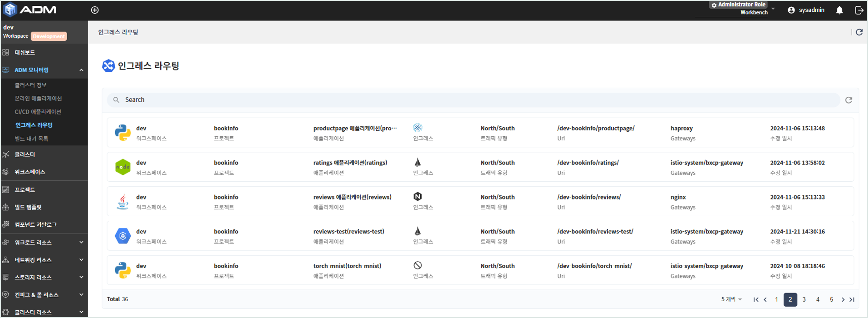This screenshot has width=868, height=318.
Task: Click the Total 36 count label
Action: pyautogui.click(x=118, y=299)
